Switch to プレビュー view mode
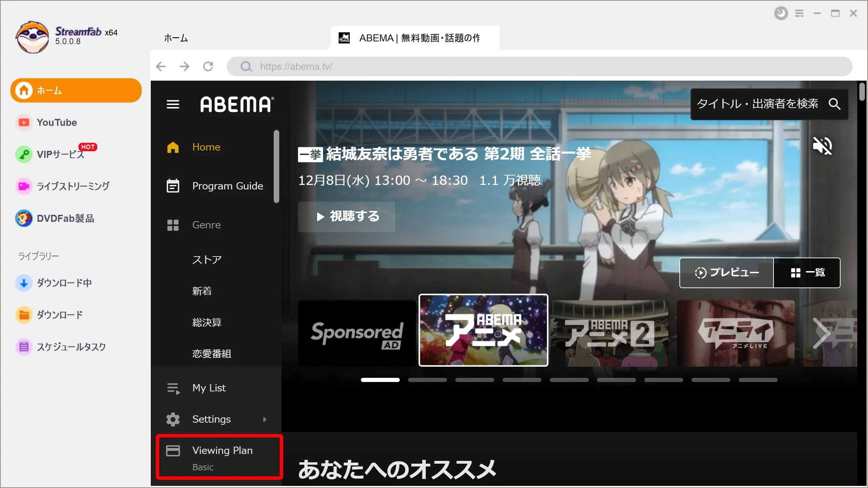The image size is (868, 488). click(727, 273)
